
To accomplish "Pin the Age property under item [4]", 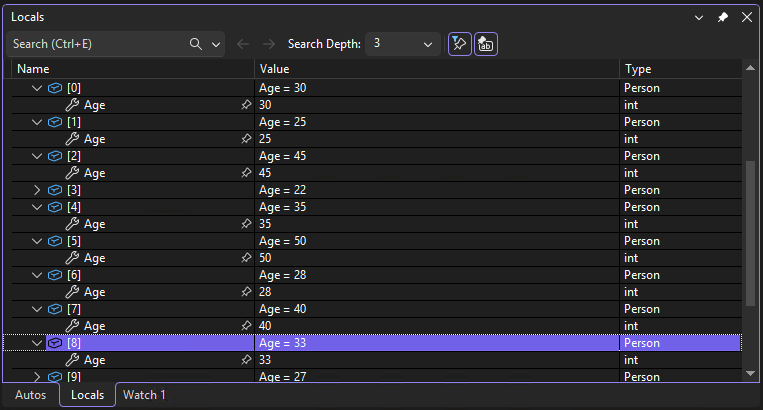I will pos(246,224).
